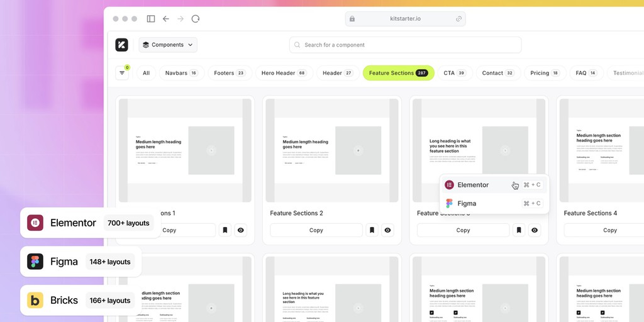This screenshot has height=322, width=644.
Task: Select the Contact category tab
Action: tap(498, 73)
